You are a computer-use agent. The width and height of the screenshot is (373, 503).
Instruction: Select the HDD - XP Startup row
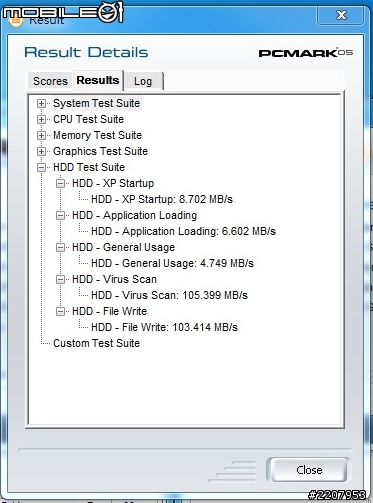[x=113, y=183]
